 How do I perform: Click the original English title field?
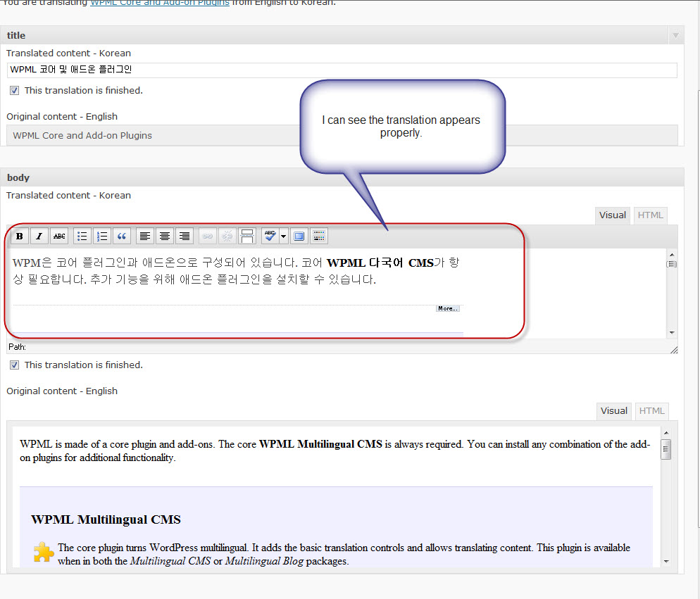tap(342, 136)
